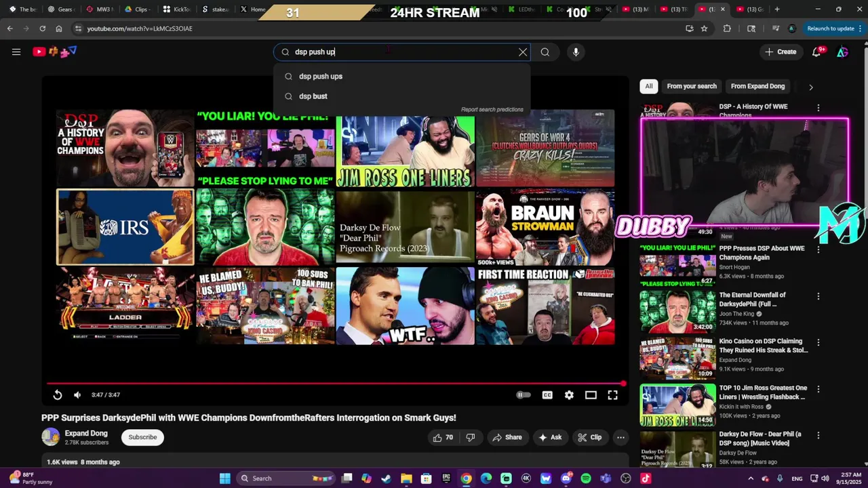The image size is (868, 488).
Task: Open Kino Casino on DSP sidebar thumbnail
Action: click(x=677, y=358)
